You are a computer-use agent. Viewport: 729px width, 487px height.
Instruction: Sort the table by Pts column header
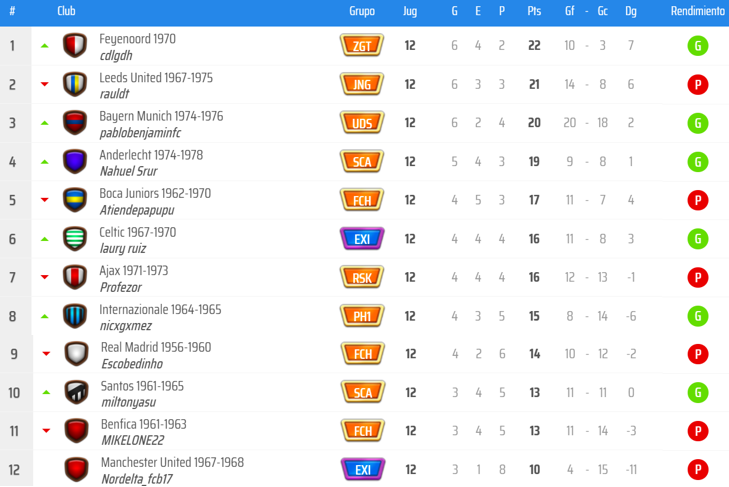(x=534, y=11)
